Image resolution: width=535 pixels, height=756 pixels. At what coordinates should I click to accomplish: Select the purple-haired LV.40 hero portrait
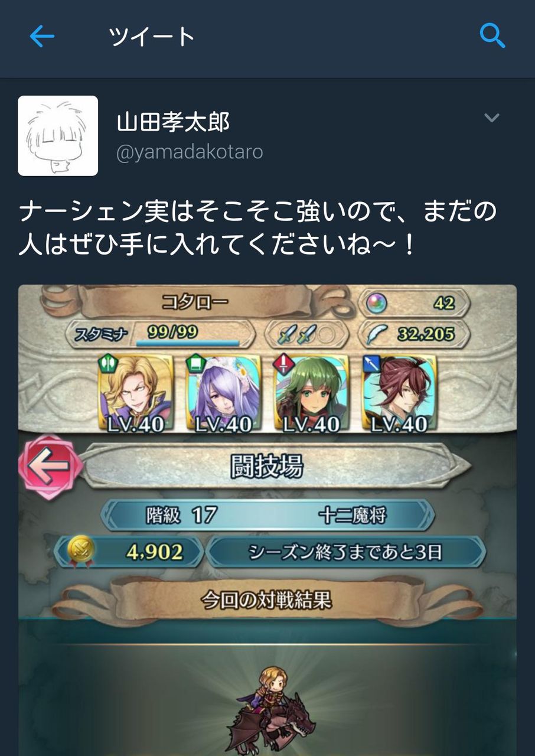click(223, 393)
